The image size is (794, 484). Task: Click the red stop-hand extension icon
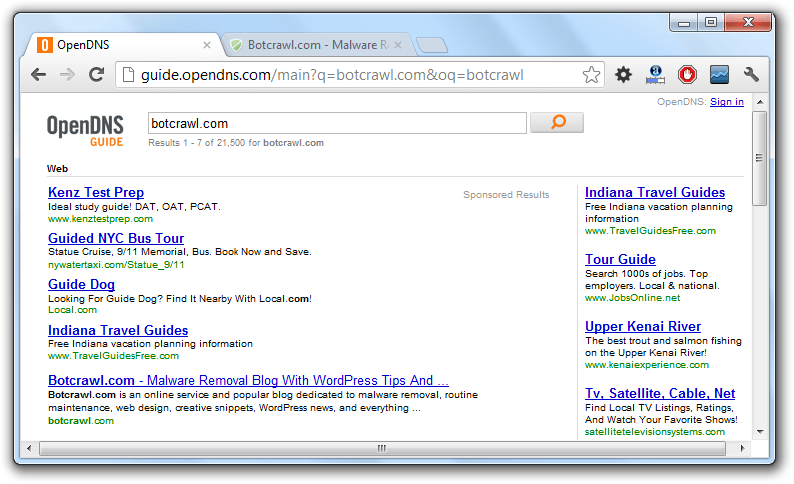click(x=687, y=75)
